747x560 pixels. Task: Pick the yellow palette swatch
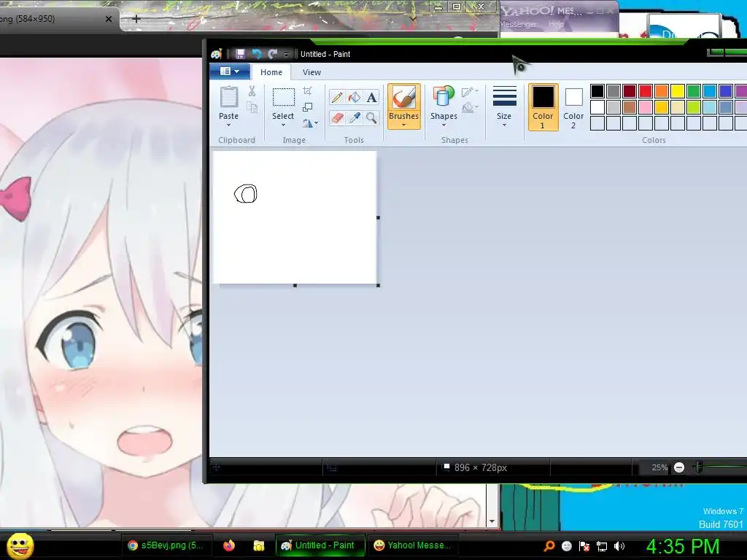click(678, 91)
